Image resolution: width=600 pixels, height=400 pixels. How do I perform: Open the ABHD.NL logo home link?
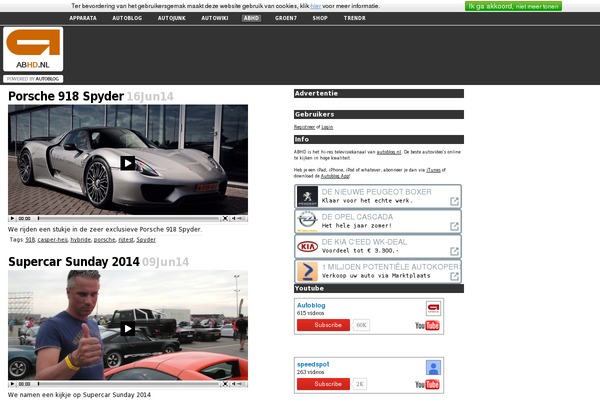(33, 49)
